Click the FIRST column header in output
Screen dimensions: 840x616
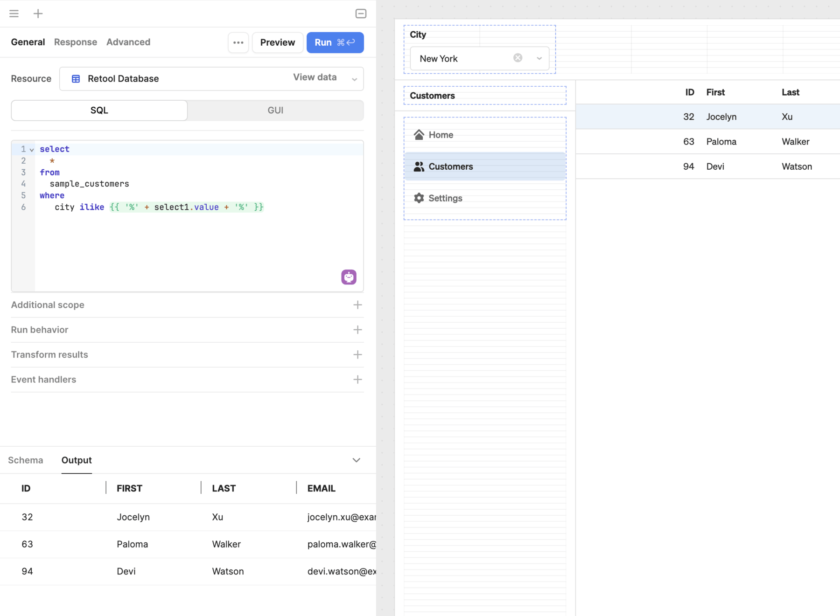point(129,488)
